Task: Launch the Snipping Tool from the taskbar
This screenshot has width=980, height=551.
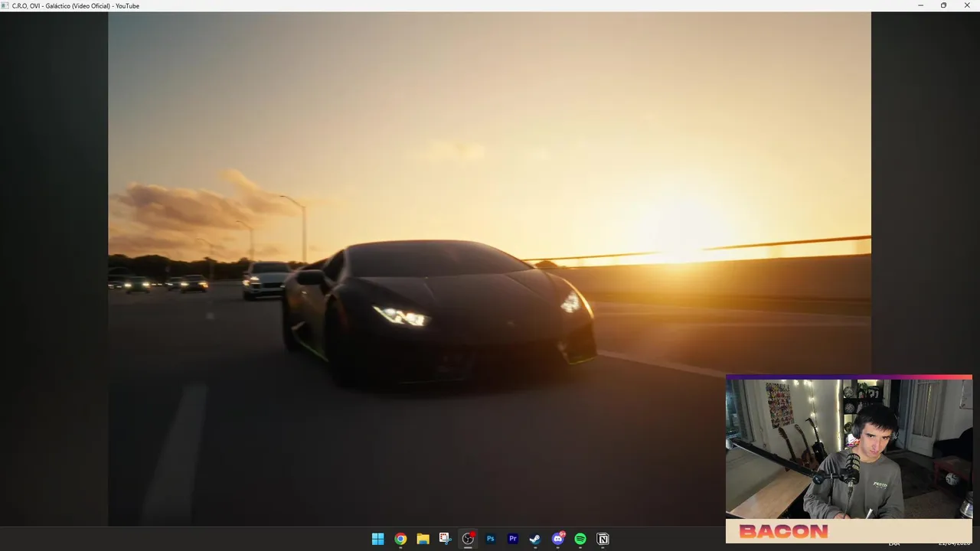Action: tap(446, 539)
